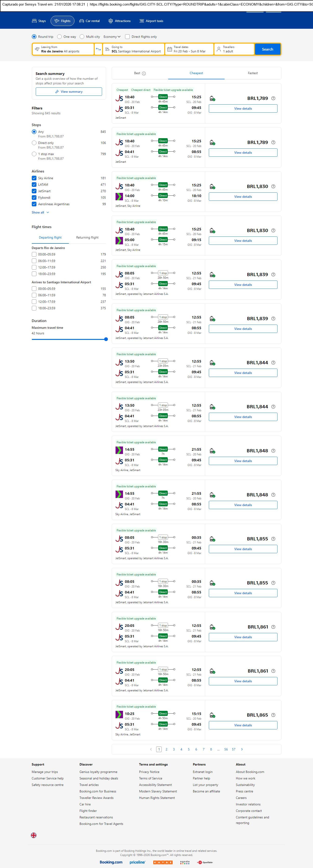Click the swap origin and destination arrows icon
The width and height of the screenshot is (313, 868).
[x=98, y=49]
